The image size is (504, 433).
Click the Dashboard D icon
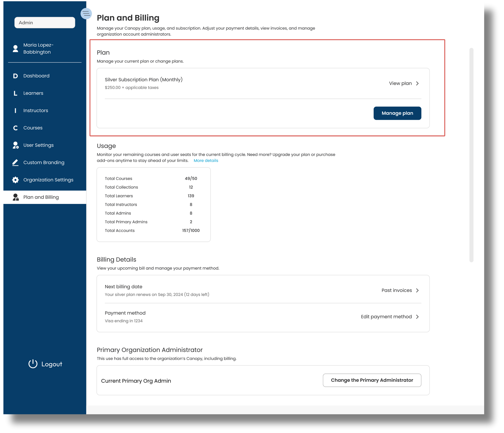point(15,76)
